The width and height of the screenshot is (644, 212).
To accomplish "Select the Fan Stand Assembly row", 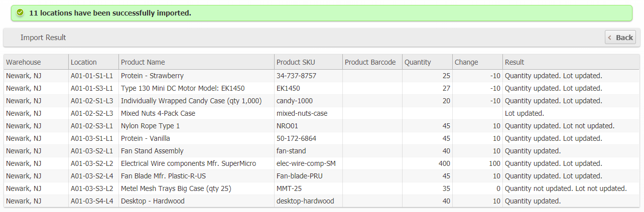I will (152, 151).
